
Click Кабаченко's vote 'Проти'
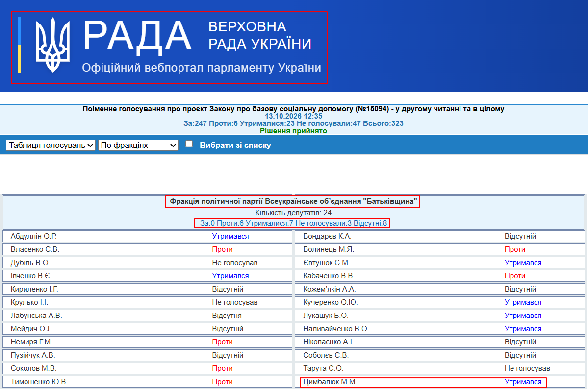(515, 276)
